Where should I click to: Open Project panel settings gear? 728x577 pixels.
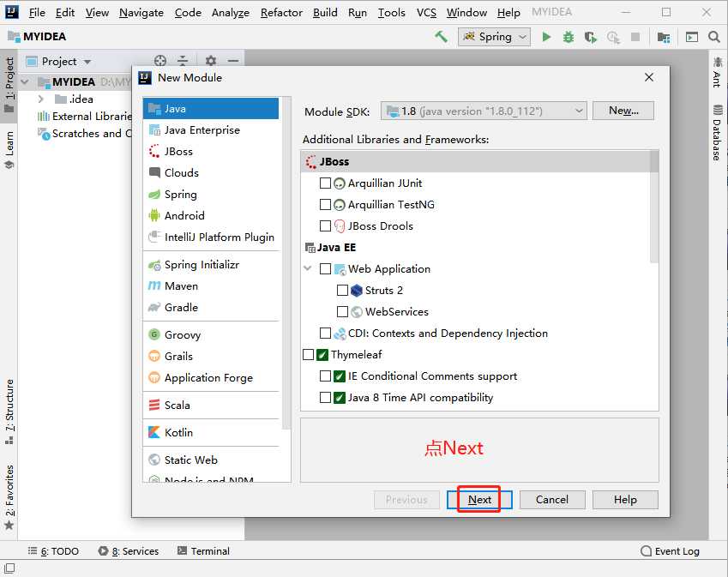[x=211, y=61]
